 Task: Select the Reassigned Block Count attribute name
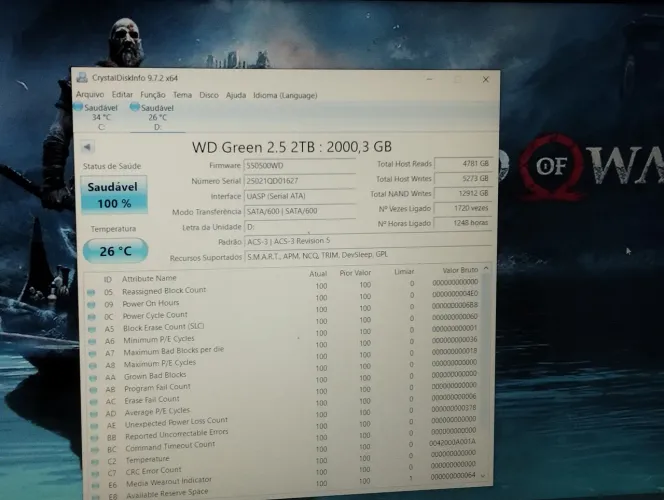click(164, 290)
